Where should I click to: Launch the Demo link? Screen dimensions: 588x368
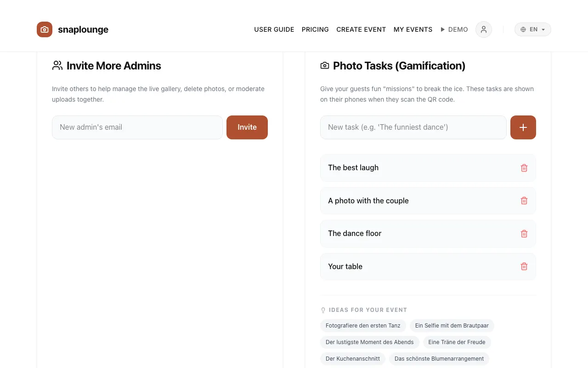(454, 29)
